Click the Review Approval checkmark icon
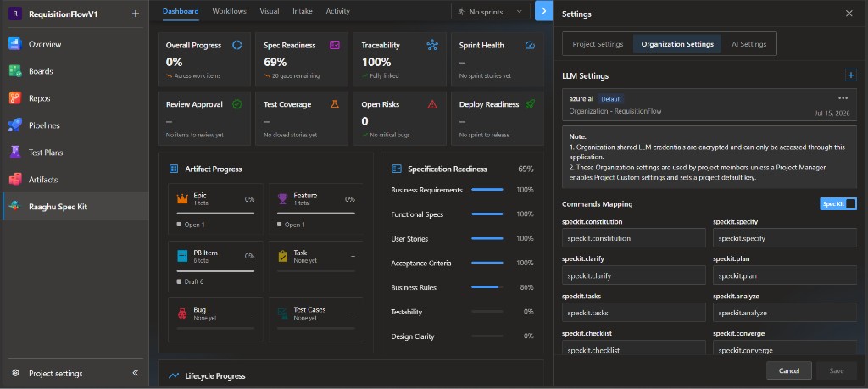Screen dimensions: 868x389 [x=237, y=104]
